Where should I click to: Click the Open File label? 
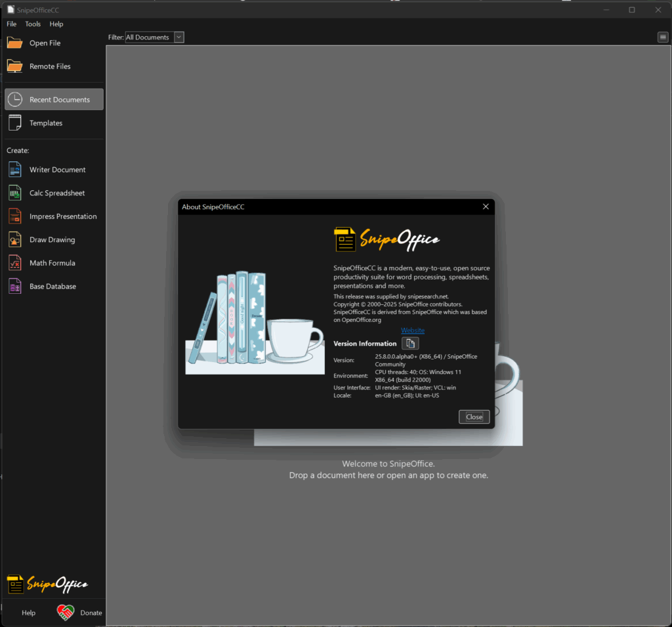click(x=45, y=43)
